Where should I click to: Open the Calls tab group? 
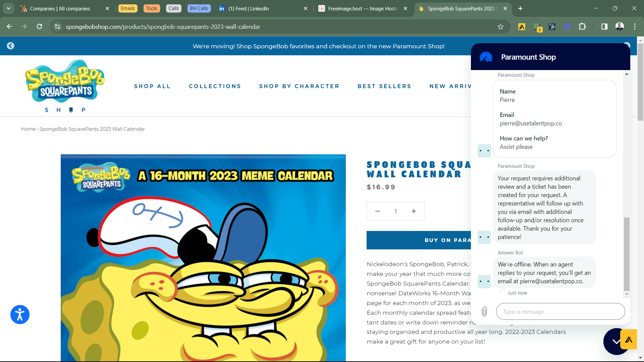[x=174, y=8]
